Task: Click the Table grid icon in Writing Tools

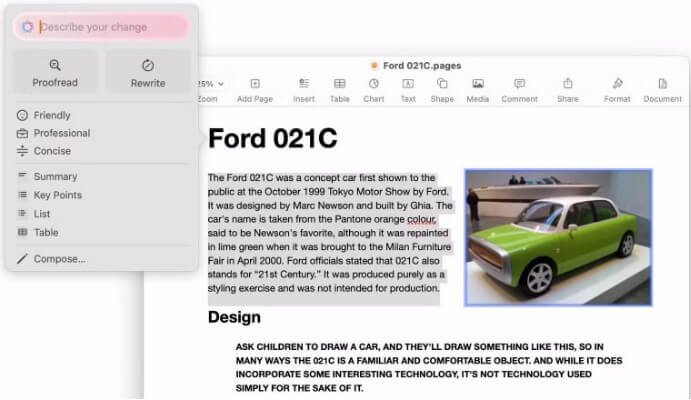Action: (22, 232)
